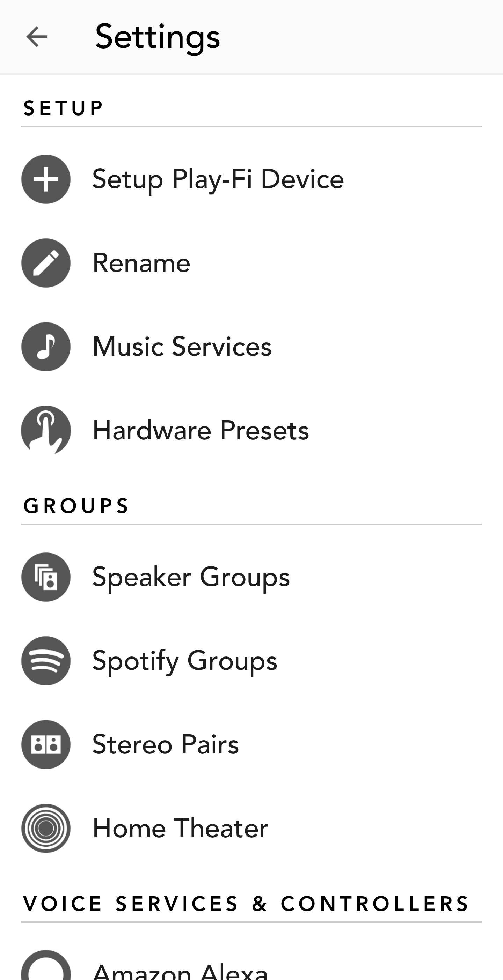Tap the Settings page title
503x980 pixels.
click(157, 37)
